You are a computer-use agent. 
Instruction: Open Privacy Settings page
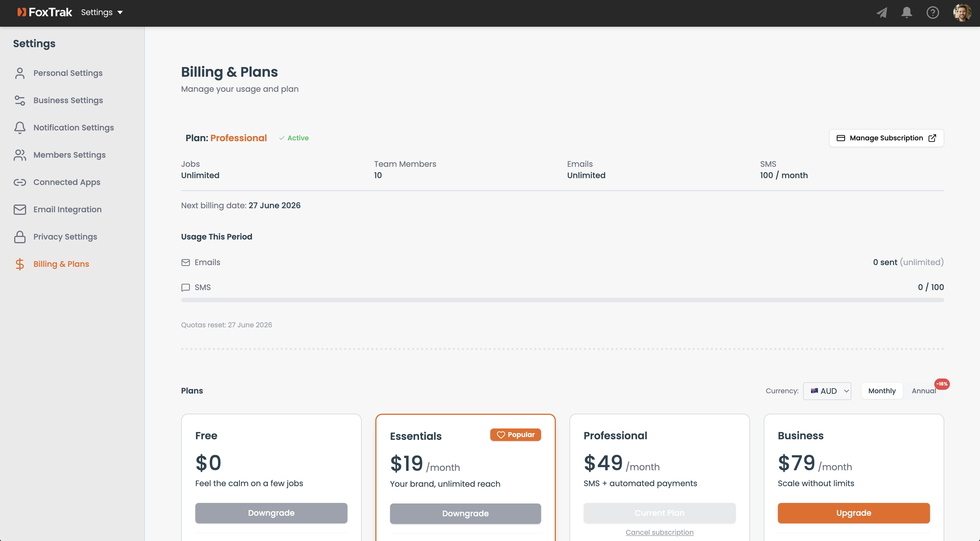click(65, 237)
